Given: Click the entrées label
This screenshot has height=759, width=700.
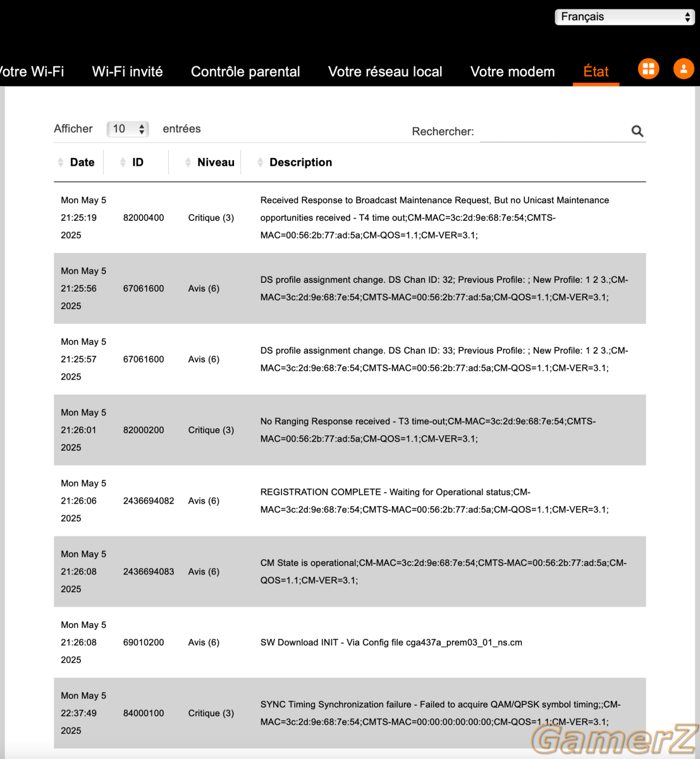Looking at the screenshot, I should pos(181,129).
